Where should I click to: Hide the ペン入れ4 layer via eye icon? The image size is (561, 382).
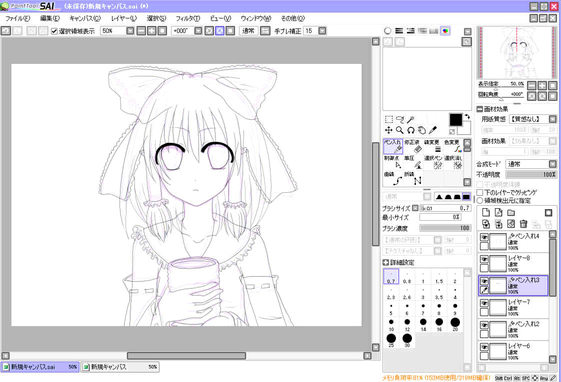(484, 237)
